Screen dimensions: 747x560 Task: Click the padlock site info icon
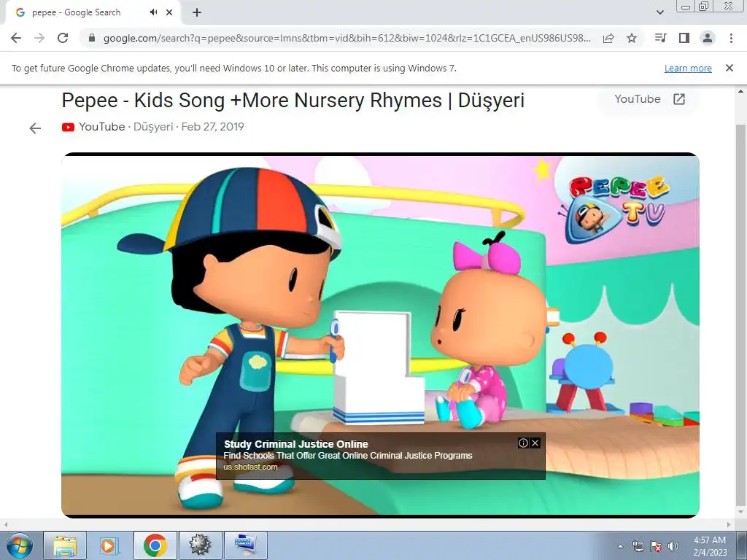click(x=92, y=38)
